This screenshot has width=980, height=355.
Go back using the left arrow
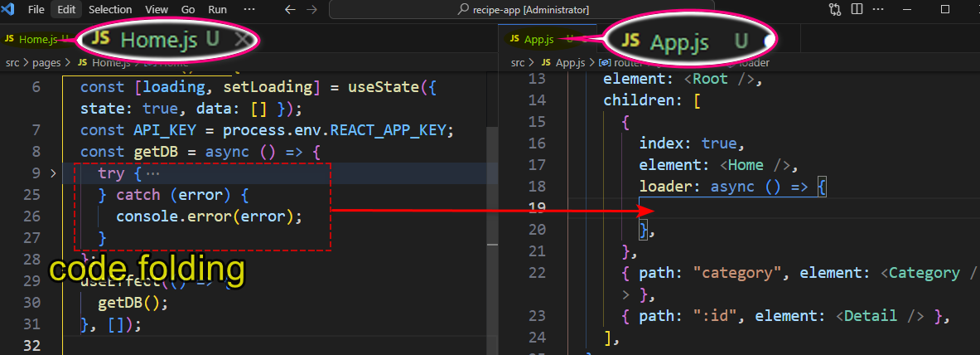coord(289,10)
